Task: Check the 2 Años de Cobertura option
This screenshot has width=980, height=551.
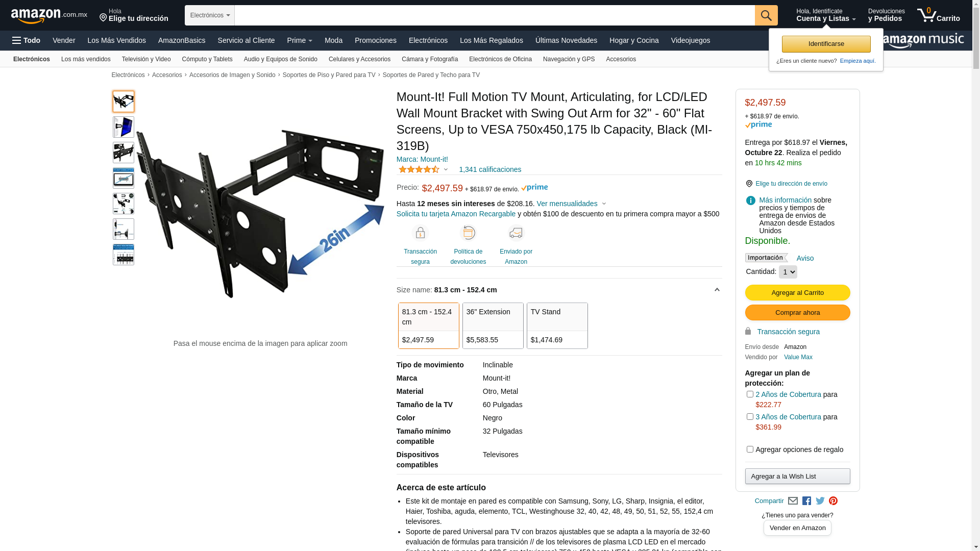Action: (750, 394)
